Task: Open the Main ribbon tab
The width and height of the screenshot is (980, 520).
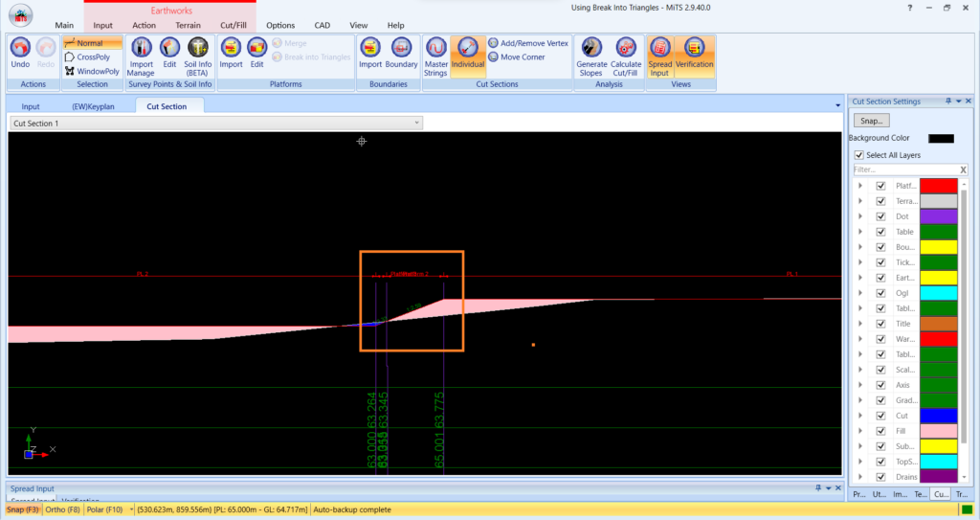Action: (x=64, y=25)
